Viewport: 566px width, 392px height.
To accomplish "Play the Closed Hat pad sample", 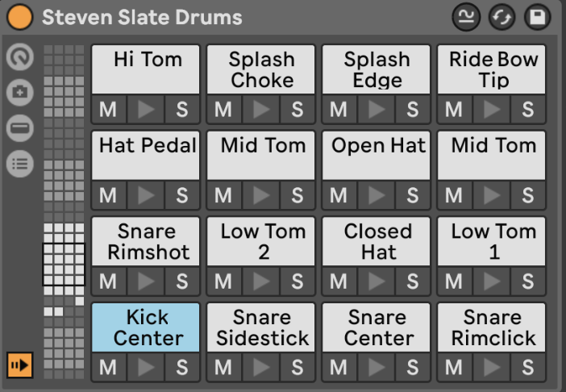I will coord(377,282).
